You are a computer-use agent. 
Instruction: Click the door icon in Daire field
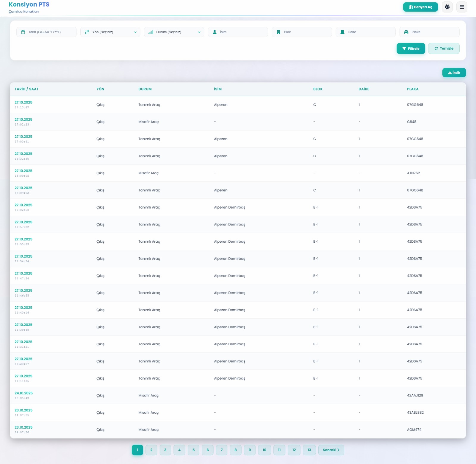click(x=342, y=32)
